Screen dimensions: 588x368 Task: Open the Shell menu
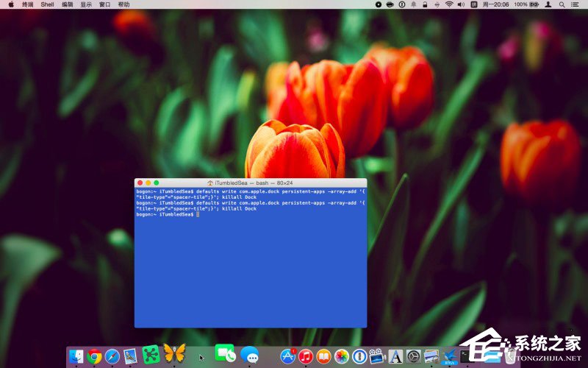coord(47,4)
